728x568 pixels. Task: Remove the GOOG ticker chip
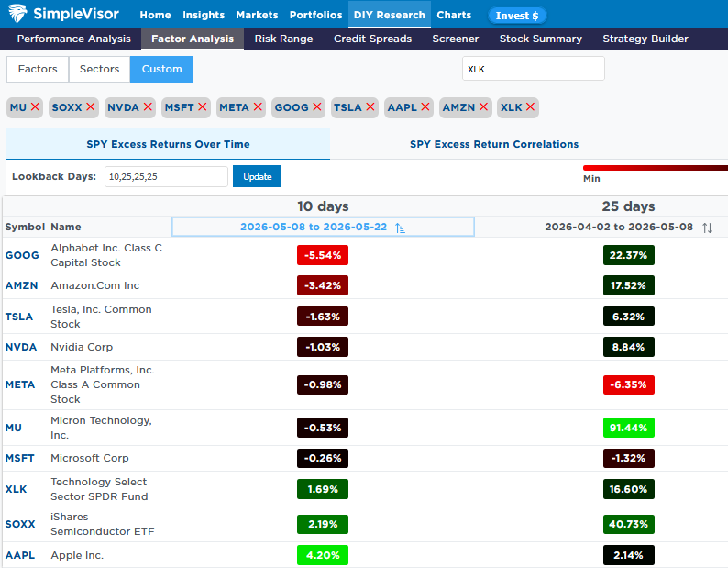317,107
